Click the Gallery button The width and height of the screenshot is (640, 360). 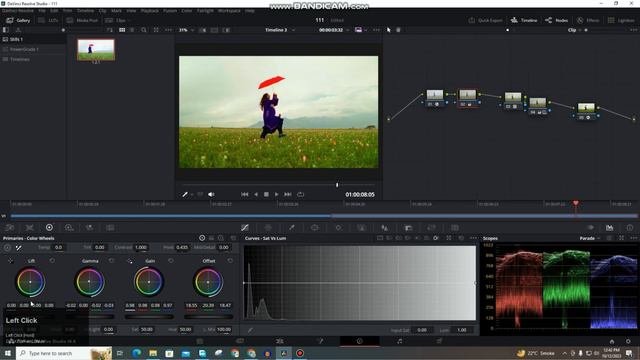click(x=18, y=20)
